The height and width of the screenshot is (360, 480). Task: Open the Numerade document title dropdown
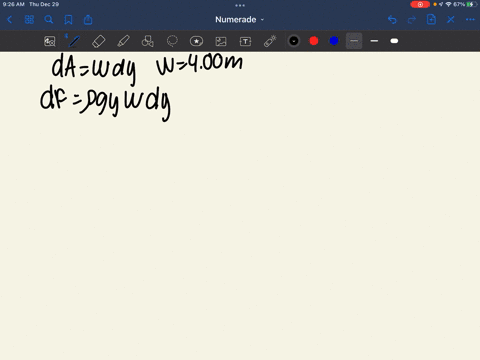pyautogui.click(x=239, y=20)
